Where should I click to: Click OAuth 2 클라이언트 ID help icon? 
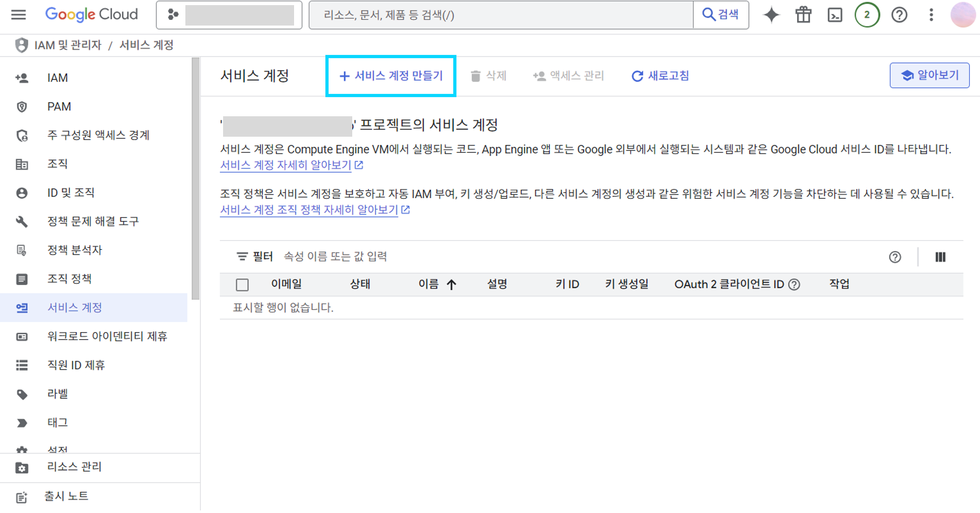point(795,285)
